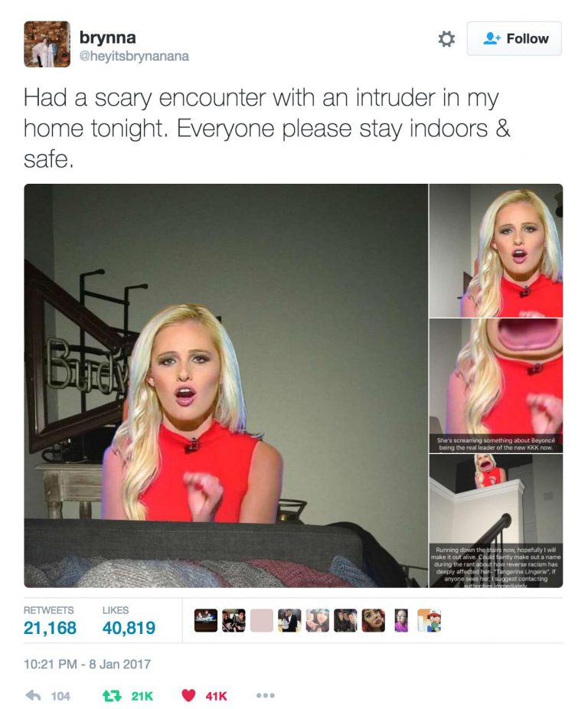
Task: Click the last cartoon liker avatar
Action: click(429, 620)
